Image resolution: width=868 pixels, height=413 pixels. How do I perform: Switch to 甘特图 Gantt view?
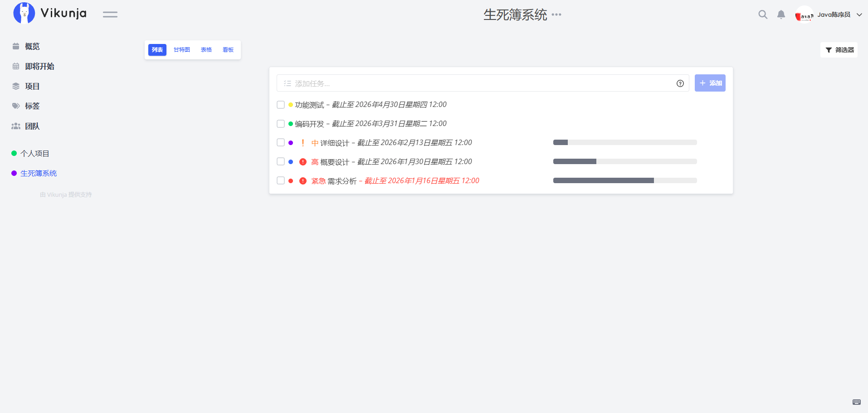tap(182, 50)
